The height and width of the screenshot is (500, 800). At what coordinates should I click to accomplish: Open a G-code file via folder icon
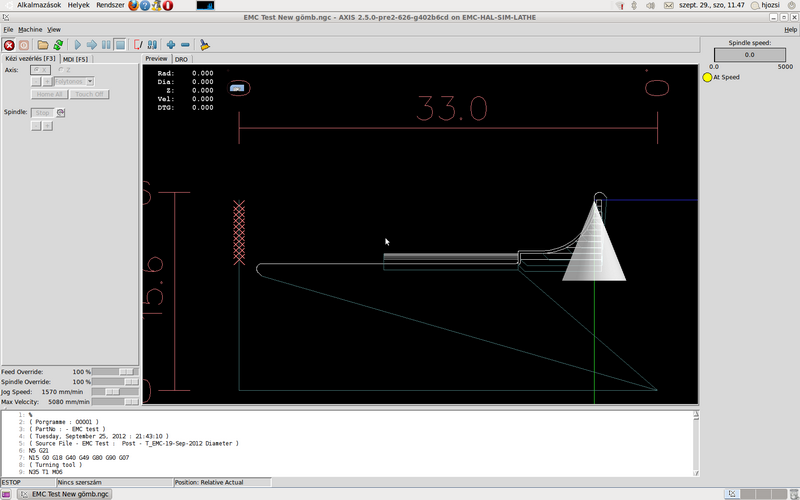pyautogui.click(x=43, y=45)
